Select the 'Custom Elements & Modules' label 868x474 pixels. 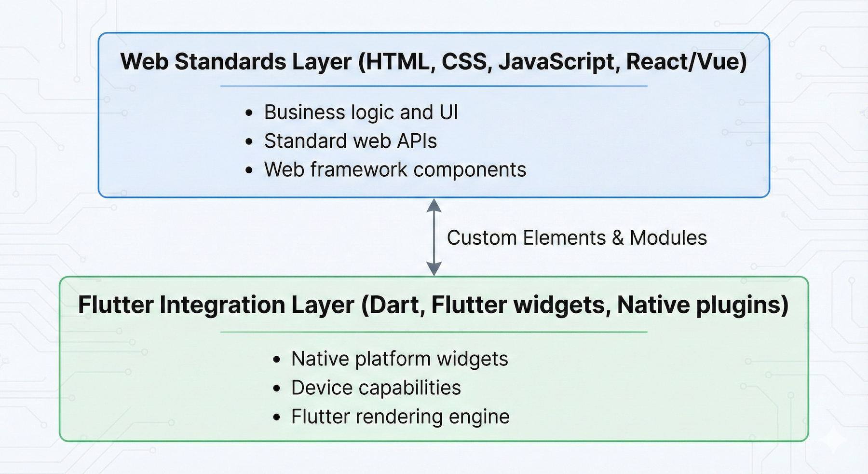[x=577, y=237]
